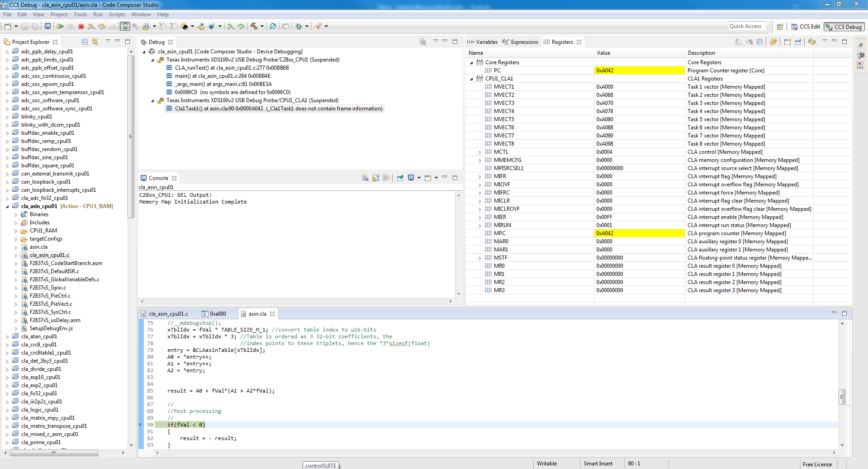The height and width of the screenshot is (469, 868).
Task: Click Collapse All in Project Explorer
Action: coord(85,42)
